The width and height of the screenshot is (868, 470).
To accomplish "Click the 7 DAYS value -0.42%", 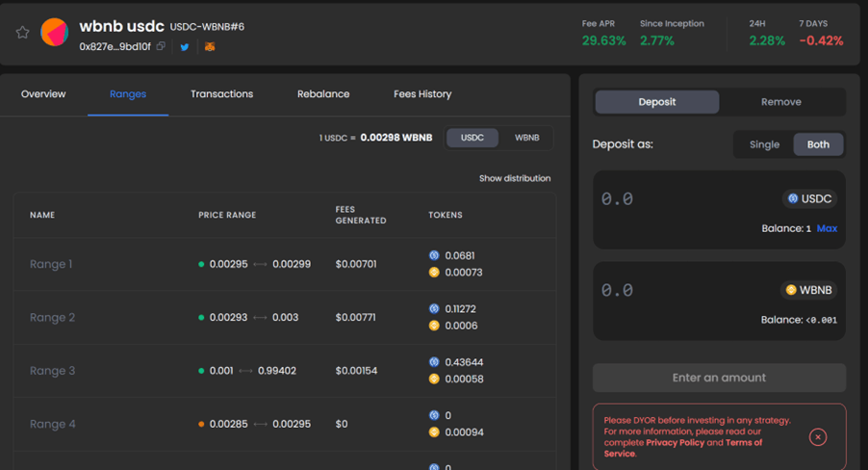I will pyautogui.click(x=821, y=40).
